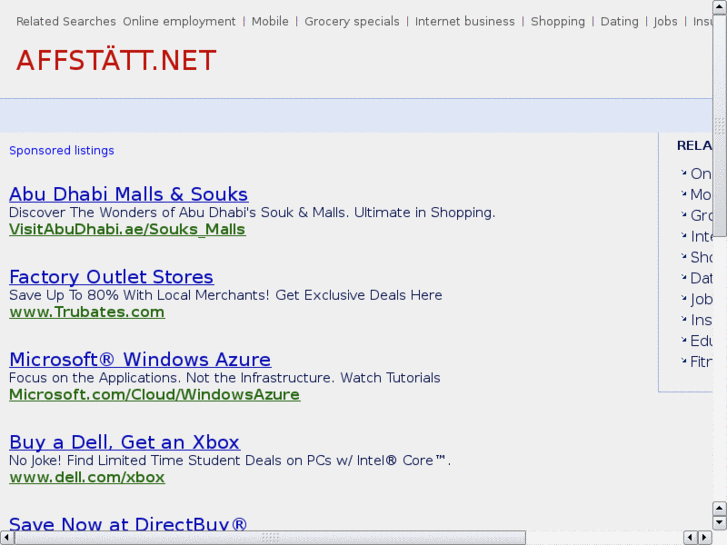727x545 pixels.
Task: Open Grocery specials from the top bar
Action: point(352,21)
